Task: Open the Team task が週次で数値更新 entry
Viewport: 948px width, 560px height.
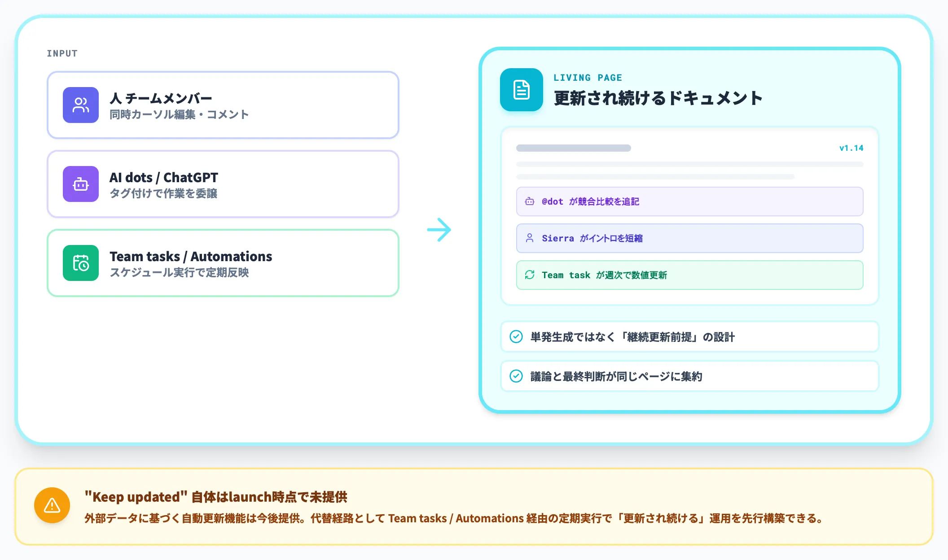Action: (x=689, y=275)
